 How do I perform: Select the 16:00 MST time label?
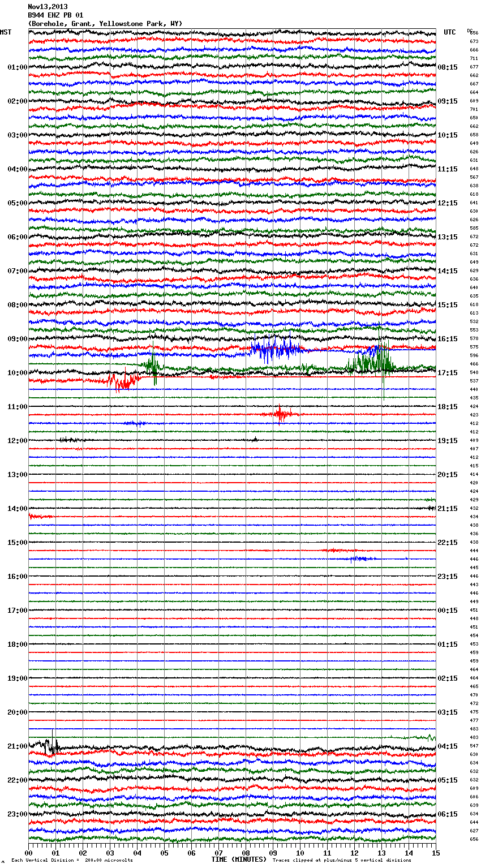click(18, 577)
